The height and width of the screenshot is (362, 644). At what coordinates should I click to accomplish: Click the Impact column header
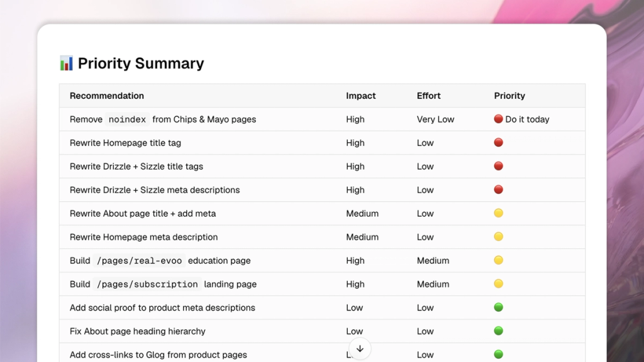tap(360, 96)
